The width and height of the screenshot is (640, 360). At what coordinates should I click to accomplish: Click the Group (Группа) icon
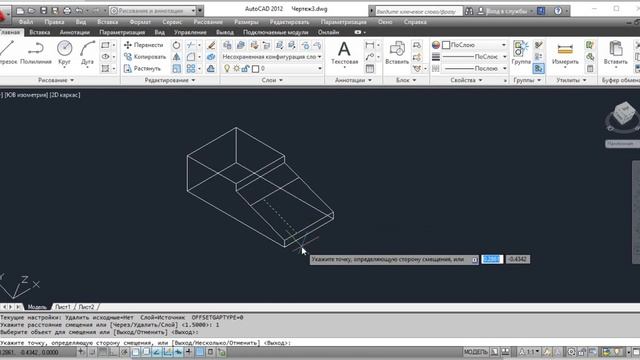(x=521, y=53)
